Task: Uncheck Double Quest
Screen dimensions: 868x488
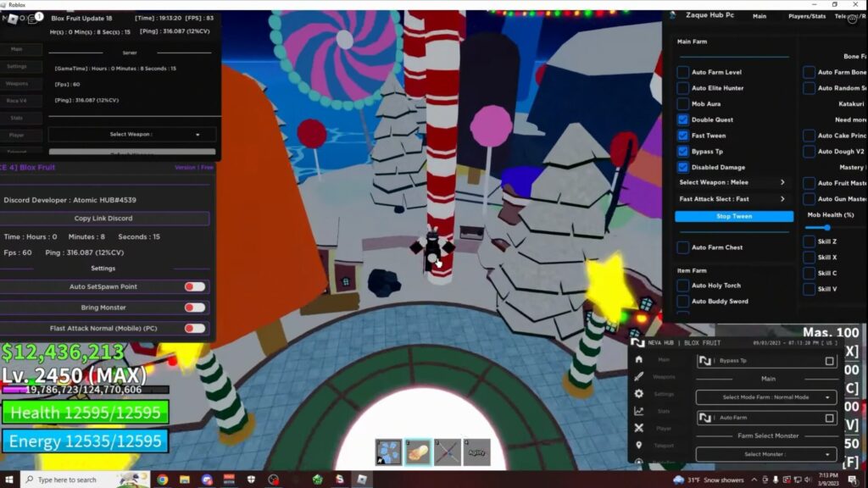Action: click(682, 119)
